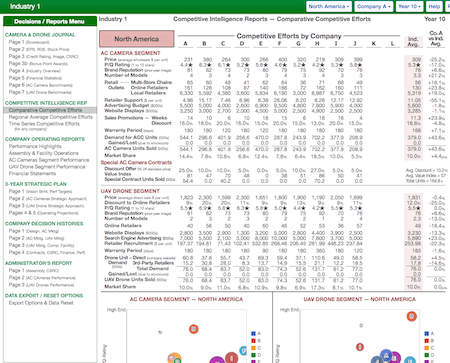The height and width of the screenshot is (363, 450).
Task: Click green Company D swatch in AC Camera legend
Action: 253,355
